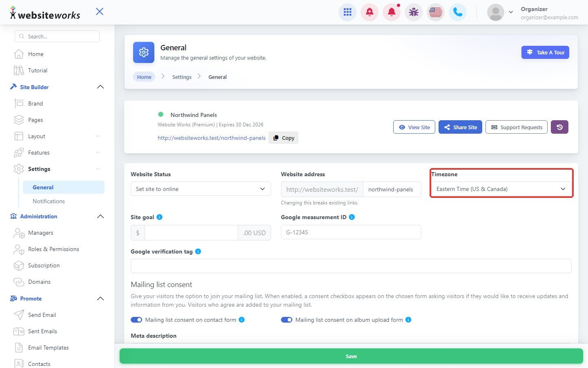The width and height of the screenshot is (588, 368).
Task: Open the alert bell with plus icon
Action: coord(370,12)
